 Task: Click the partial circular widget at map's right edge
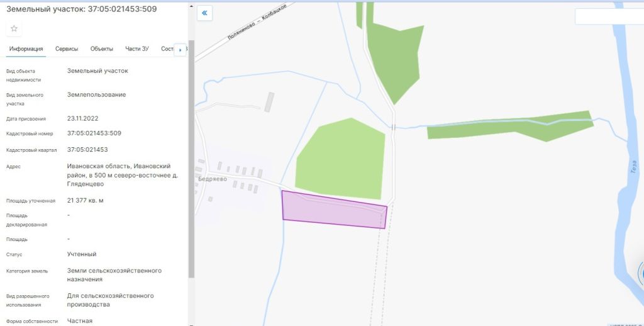641,274
